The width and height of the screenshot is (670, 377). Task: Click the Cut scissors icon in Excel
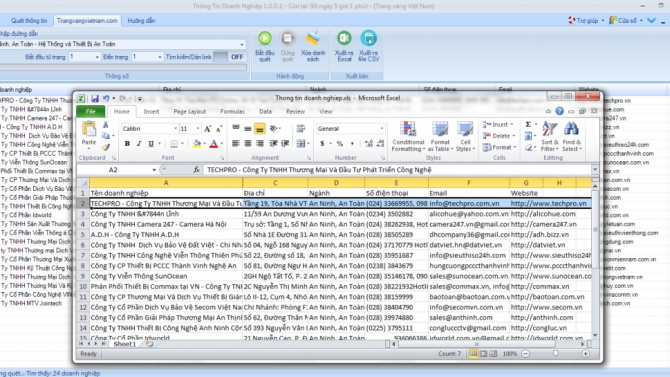106,125
